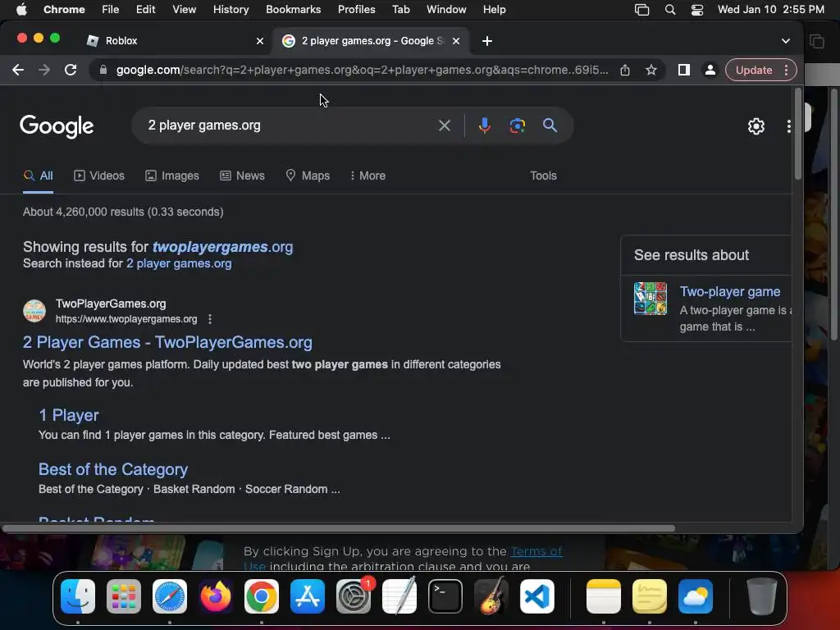This screenshot has width=840, height=630.
Task: Select the Maps results tab
Action: 308,176
